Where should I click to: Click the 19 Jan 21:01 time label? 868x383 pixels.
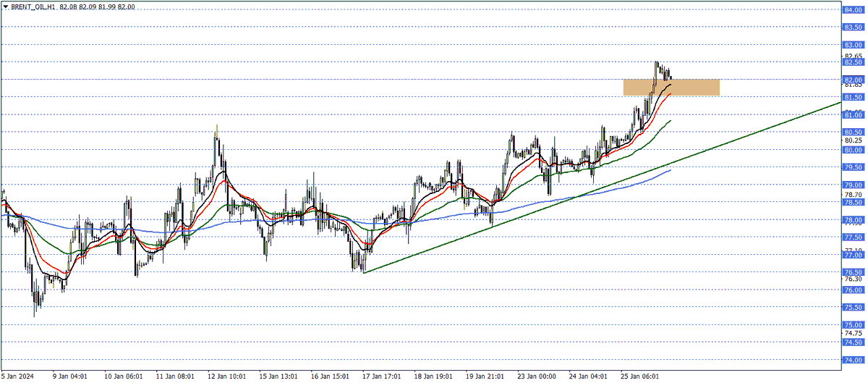[485, 376]
